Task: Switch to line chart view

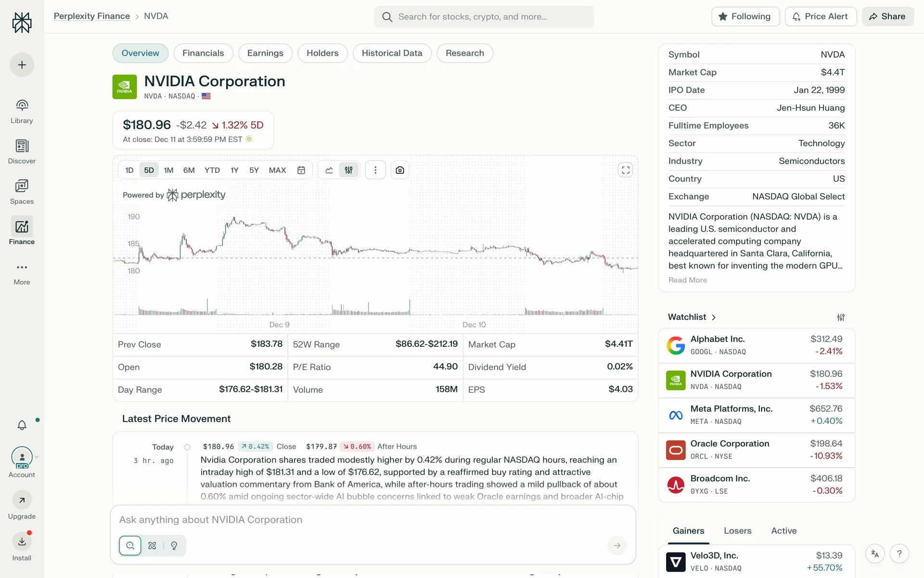Action: click(x=329, y=170)
